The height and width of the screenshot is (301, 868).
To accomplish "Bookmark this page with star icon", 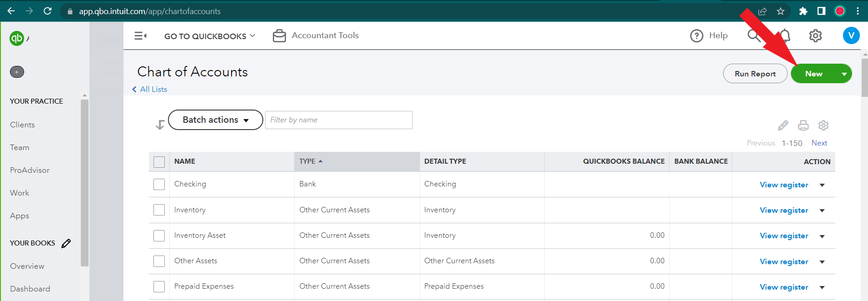I will pyautogui.click(x=780, y=11).
